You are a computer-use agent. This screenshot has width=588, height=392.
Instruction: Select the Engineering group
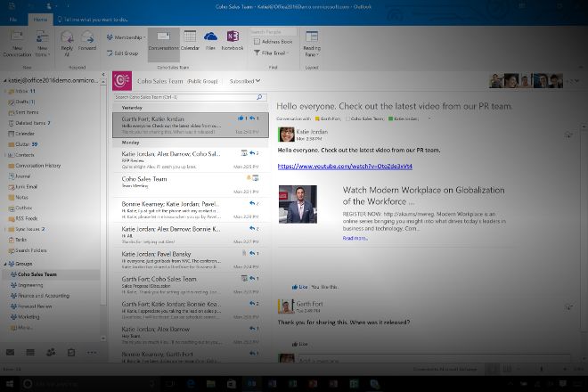click(27, 285)
